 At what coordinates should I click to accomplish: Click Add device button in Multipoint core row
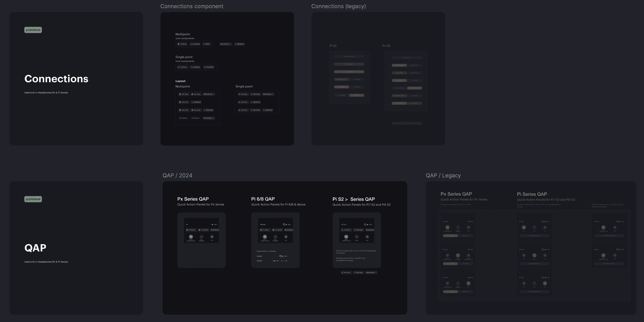pos(239,44)
